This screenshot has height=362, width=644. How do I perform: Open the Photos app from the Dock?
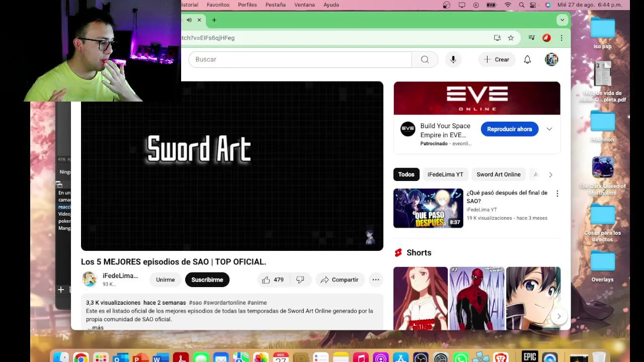coord(261,357)
